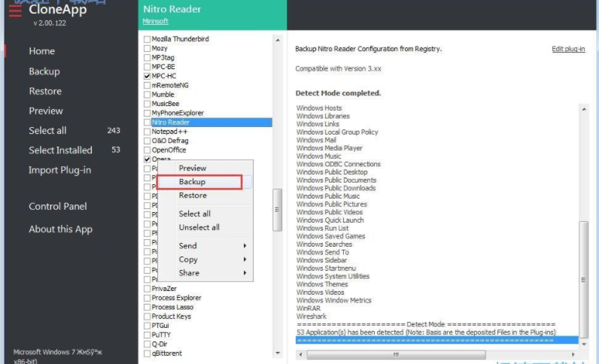Image resolution: width=599 pixels, height=364 pixels.
Task: Check the Notepad++ checkbox
Action: click(147, 132)
